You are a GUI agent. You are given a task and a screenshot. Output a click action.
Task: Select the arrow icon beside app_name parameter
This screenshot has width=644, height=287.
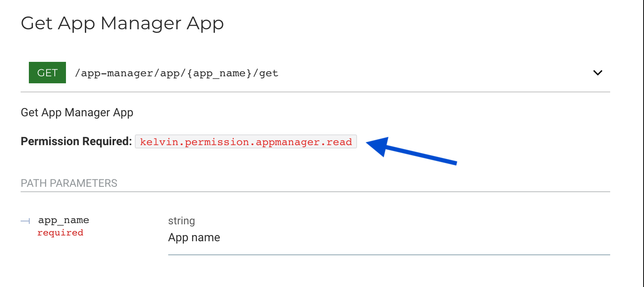(25, 221)
